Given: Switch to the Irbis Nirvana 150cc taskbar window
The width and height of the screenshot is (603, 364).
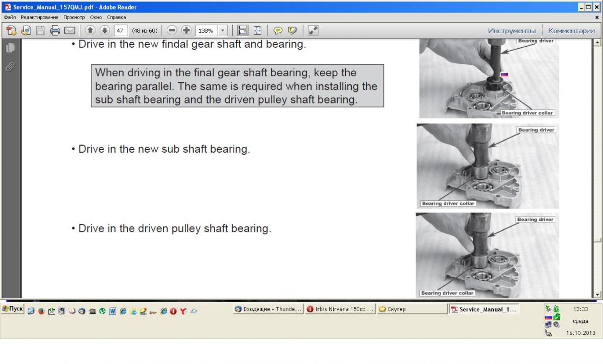Looking at the screenshot, I should [x=340, y=309].
